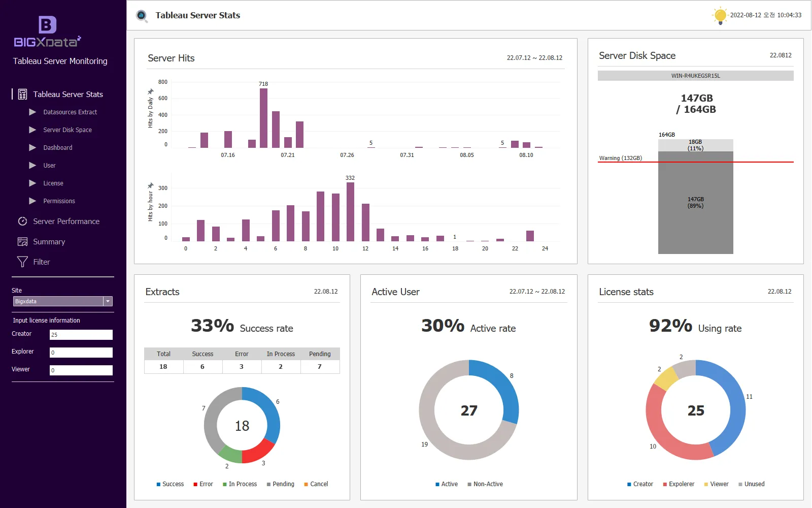Click the Explorer license input field
812x508 pixels.
(x=81, y=352)
